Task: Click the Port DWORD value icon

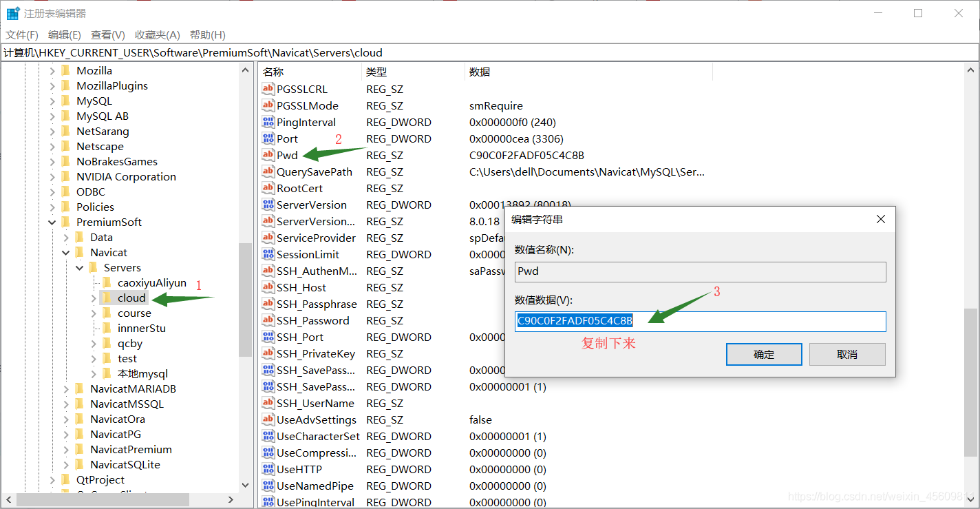Action: point(268,138)
